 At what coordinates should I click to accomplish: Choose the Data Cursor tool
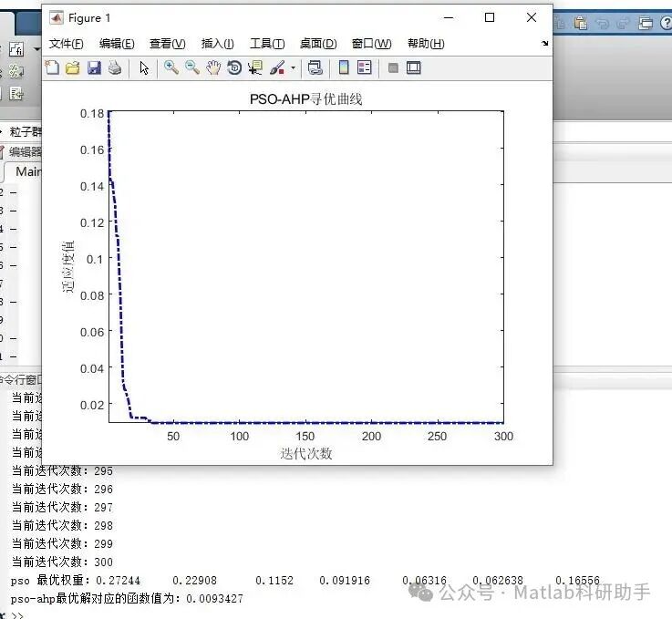(x=255, y=67)
